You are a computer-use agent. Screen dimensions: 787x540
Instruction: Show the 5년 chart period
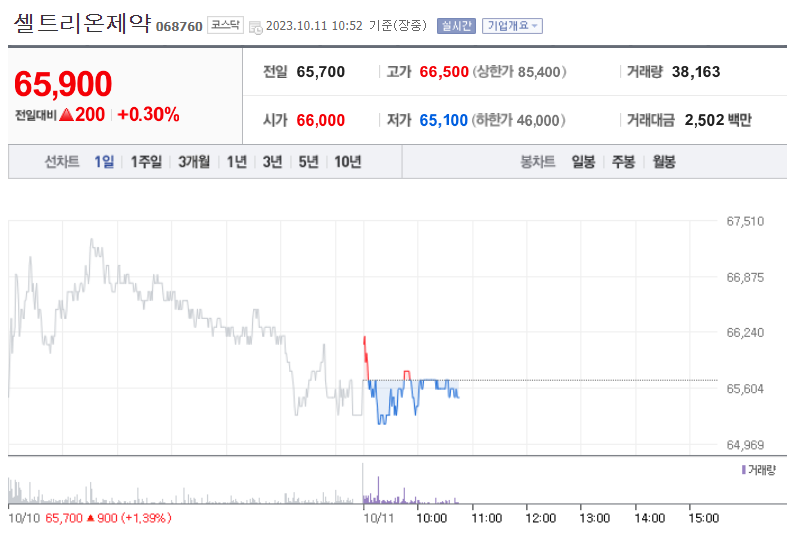[309, 162]
